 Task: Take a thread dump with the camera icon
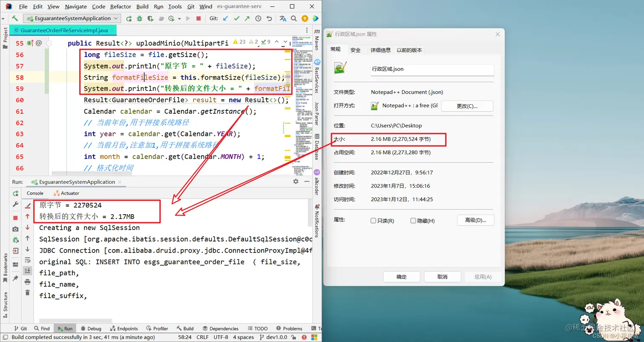pos(16,229)
